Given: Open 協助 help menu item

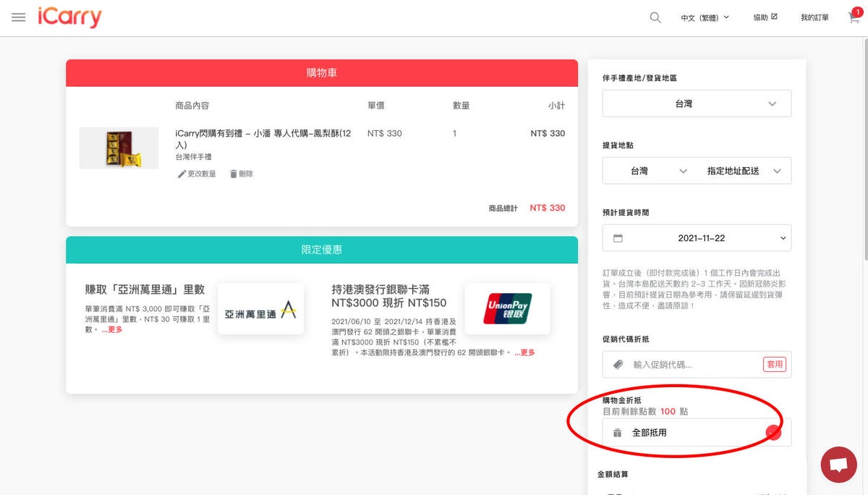Looking at the screenshot, I should (765, 17).
